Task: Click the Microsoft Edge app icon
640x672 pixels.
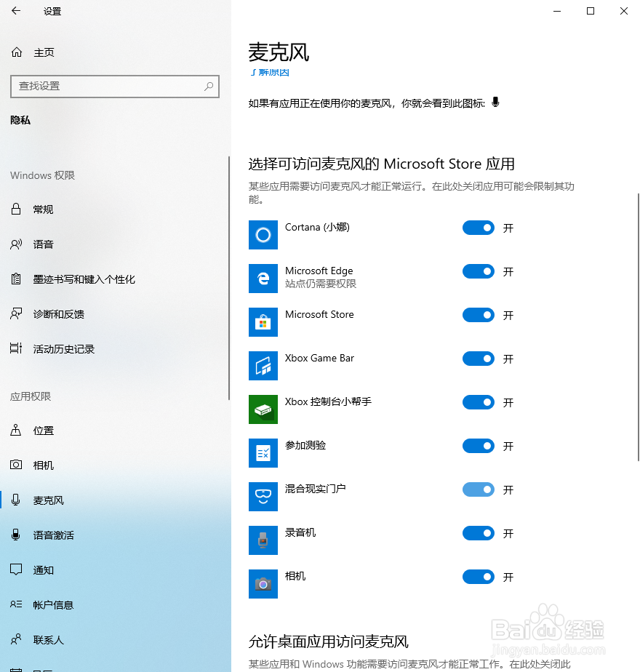Action: pyautogui.click(x=263, y=279)
